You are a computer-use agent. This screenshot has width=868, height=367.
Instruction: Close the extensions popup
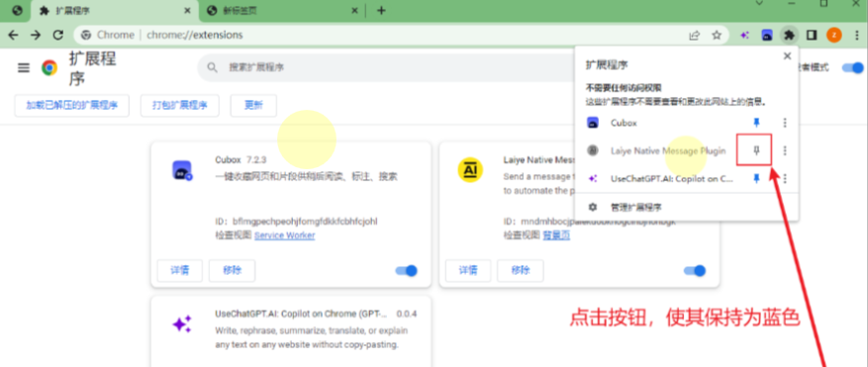(787, 56)
